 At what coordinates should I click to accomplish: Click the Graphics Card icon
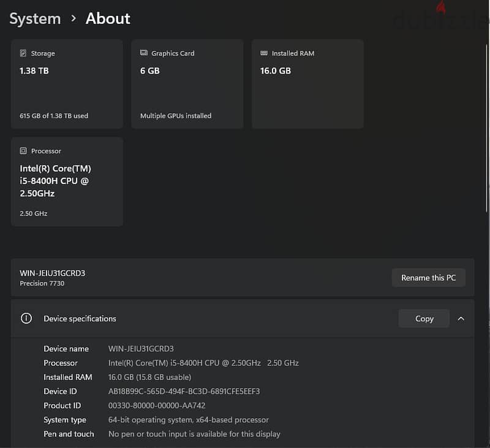coord(144,53)
